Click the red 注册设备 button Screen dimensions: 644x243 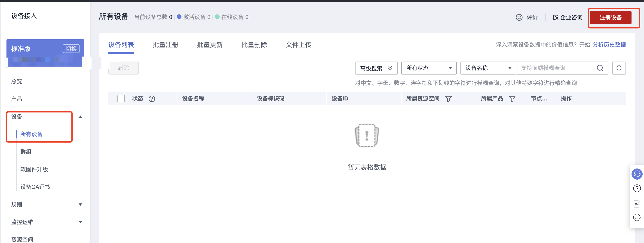point(610,18)
